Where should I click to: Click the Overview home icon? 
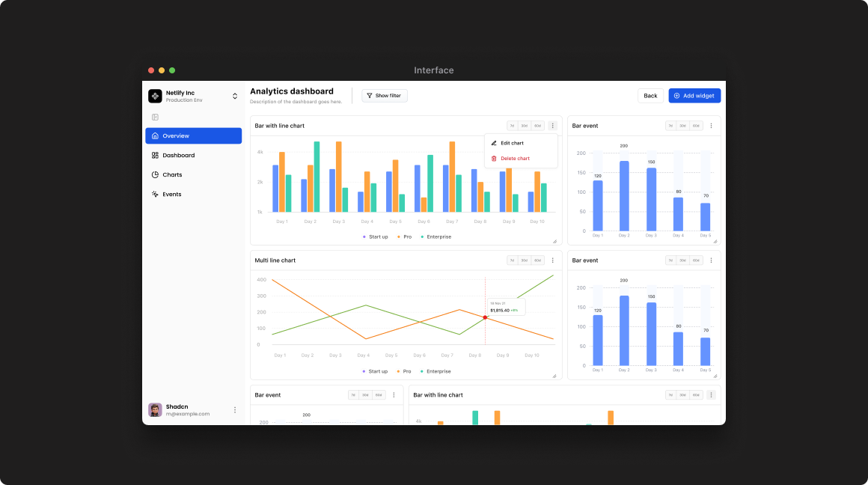155,135
